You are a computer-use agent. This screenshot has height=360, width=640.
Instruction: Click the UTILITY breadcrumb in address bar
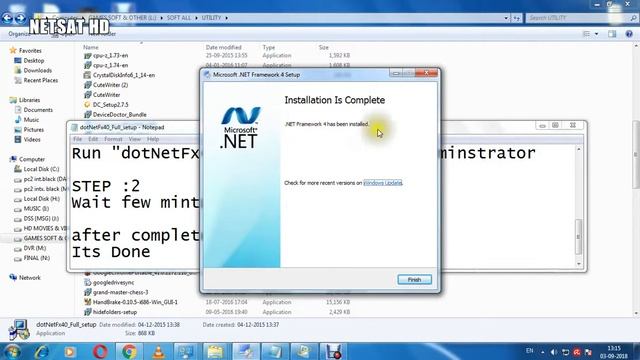click(211, 18)
